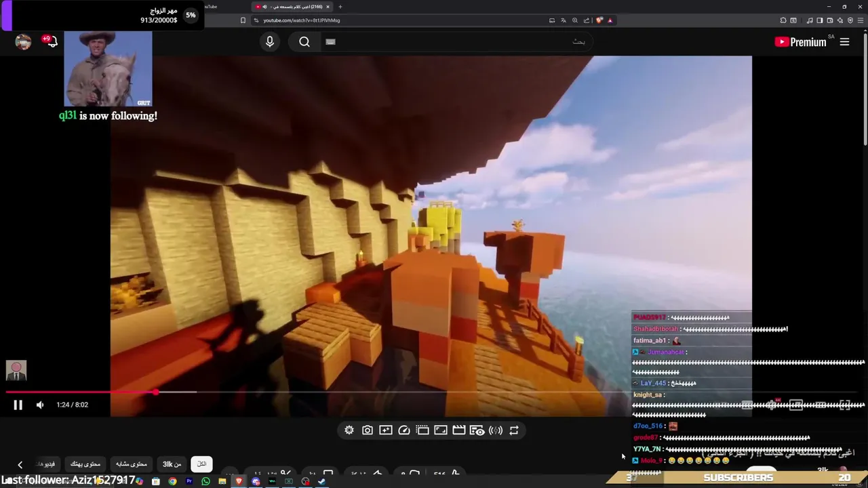The height and width of the screenshot is (488, 868).
Task: Open video filters sparkle icon
Action: (x=386, y=430)
